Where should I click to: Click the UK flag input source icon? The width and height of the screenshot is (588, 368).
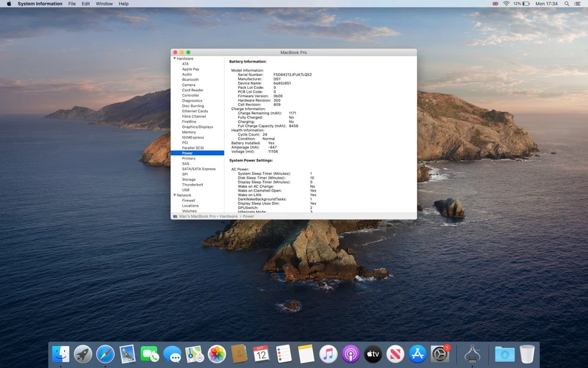[x=495, y=4]
